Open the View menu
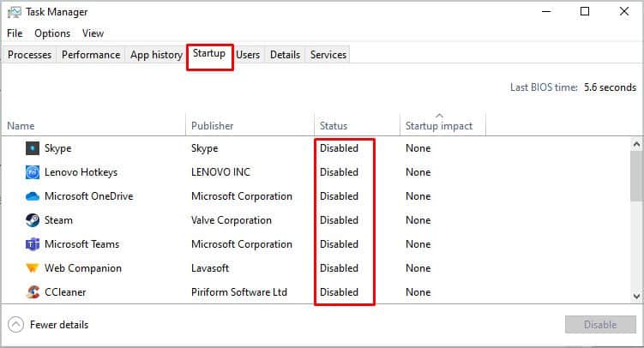The image size is (644, 348). coord(93,33)
